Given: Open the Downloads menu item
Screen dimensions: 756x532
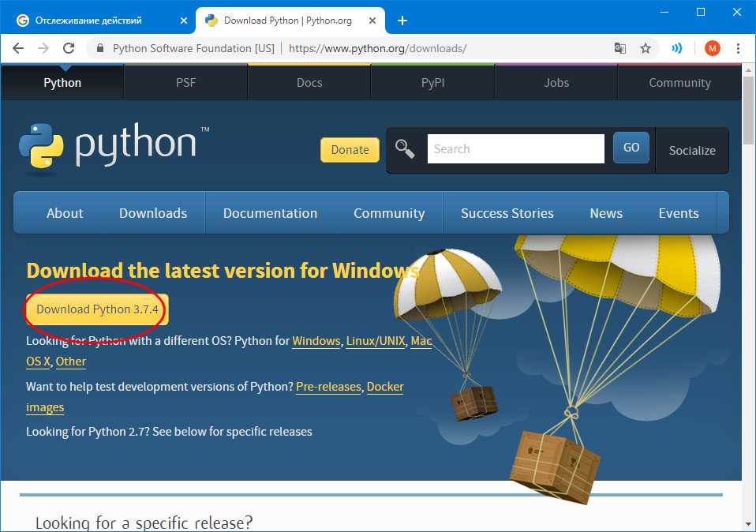Looking at the screenshot, I should 153,213.
